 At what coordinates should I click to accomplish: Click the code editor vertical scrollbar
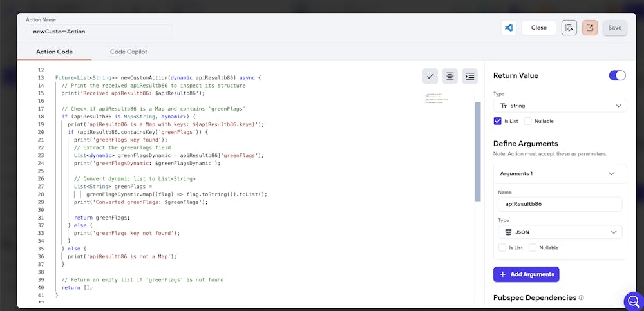pos(477,151)
